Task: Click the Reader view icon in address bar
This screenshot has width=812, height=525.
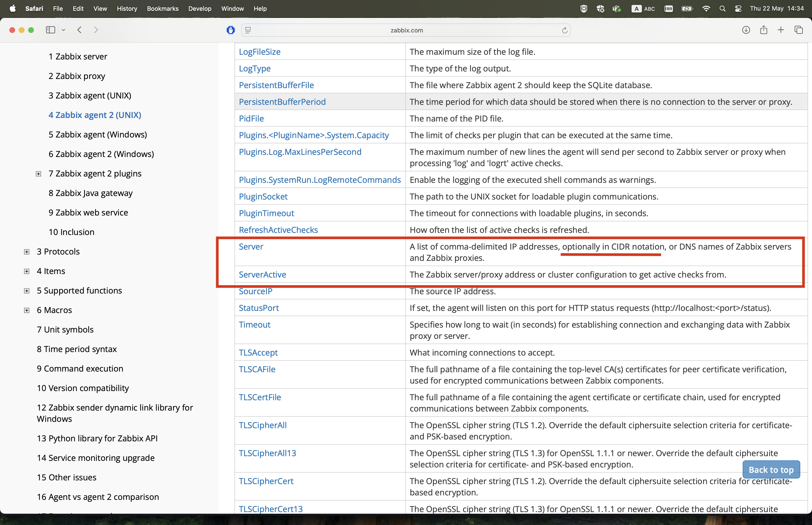Action: point(248,30)
